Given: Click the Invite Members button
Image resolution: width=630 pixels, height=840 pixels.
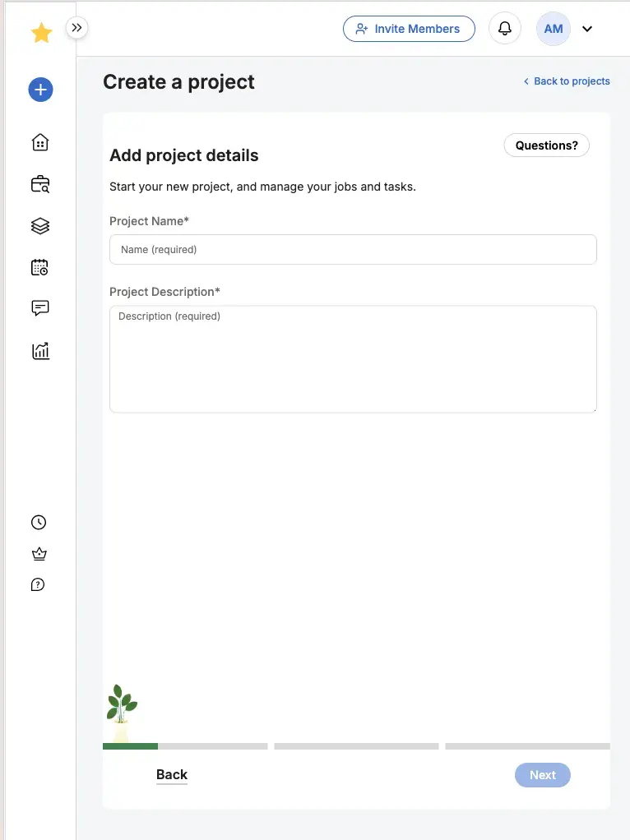Looking at the screenshot, I should pyautogui.click(x=409, y=28).
